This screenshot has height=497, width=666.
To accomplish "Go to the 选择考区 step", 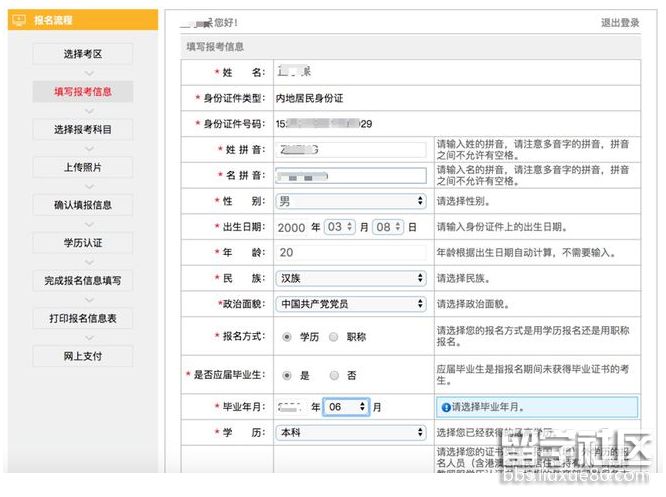I will tap(83, 54).
